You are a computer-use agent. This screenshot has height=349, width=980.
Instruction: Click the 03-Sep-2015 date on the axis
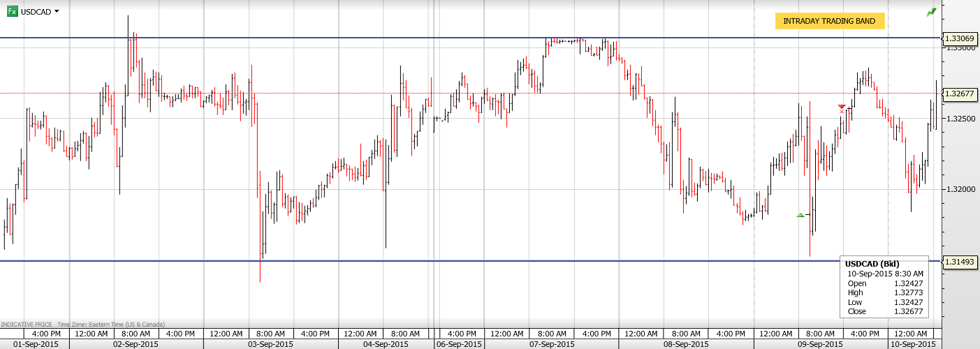(x=271, y=344)
